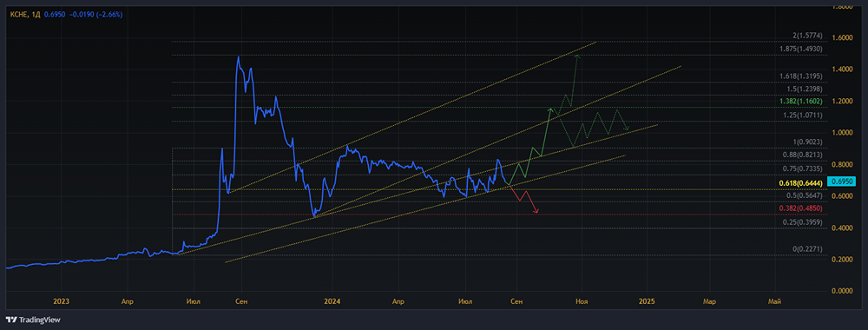This screenshot has height=330, width=868.
Task: Click the −0.0190 (−2.66%) change value
Action: click(x=95, y=15)
